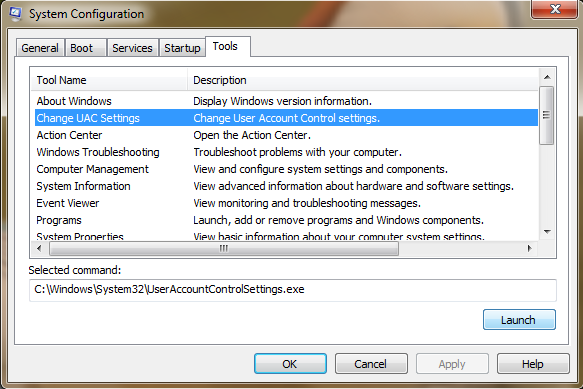
Task: Click the System Configuration title bar icon
Action: [x=16, y=14]
